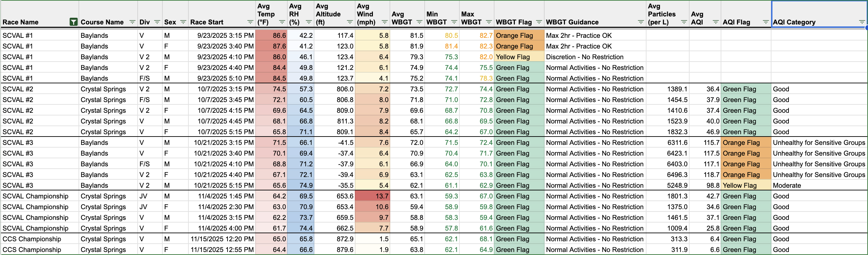This screenshot has height=255, width=868.
Task: Click the Avg Wind (mph) filter icon
Action: (x=385, y=22)
